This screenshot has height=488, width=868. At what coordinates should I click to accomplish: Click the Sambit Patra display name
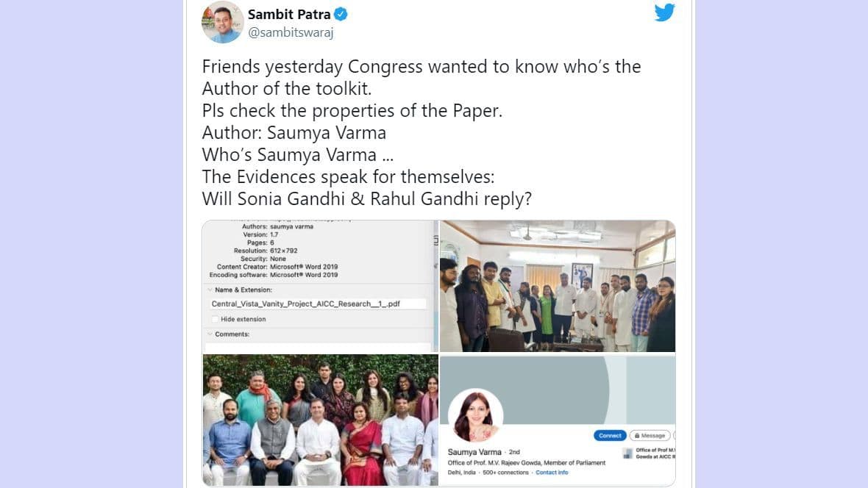(289, 15)
